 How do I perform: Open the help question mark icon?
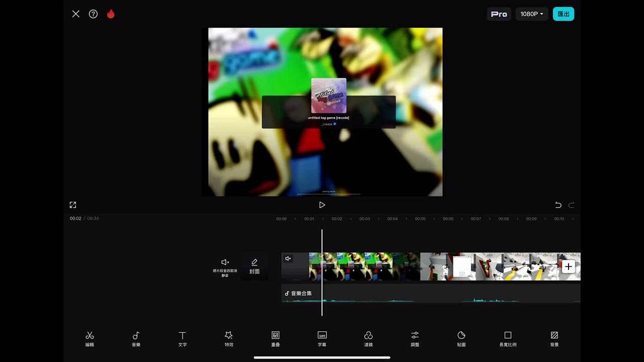click(x=93, y=14)
